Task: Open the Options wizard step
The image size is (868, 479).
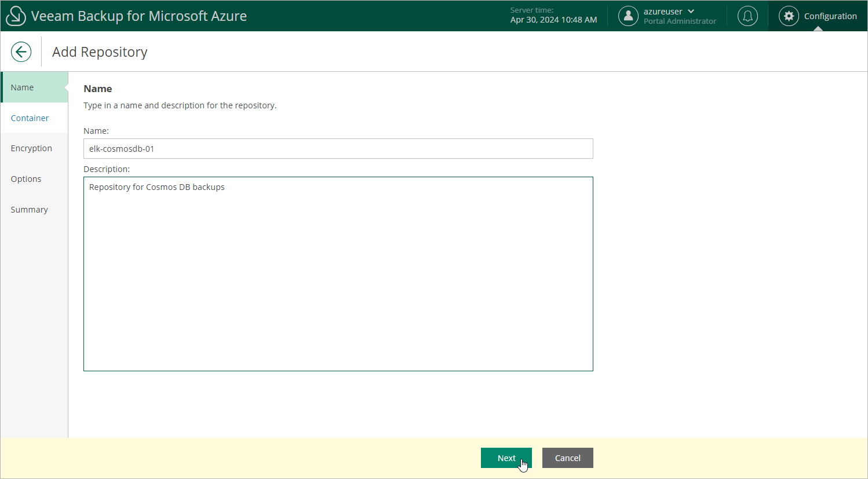Action: (34, 179)
